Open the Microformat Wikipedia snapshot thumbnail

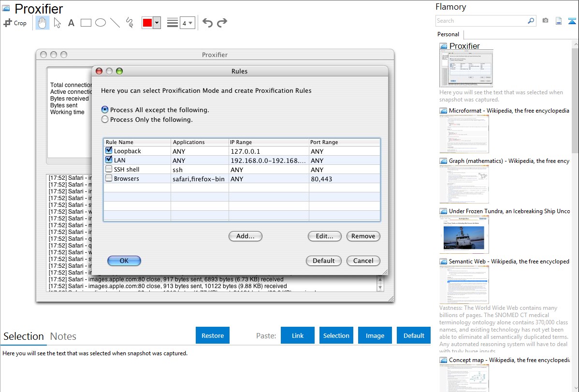click(x=464, y=134)
